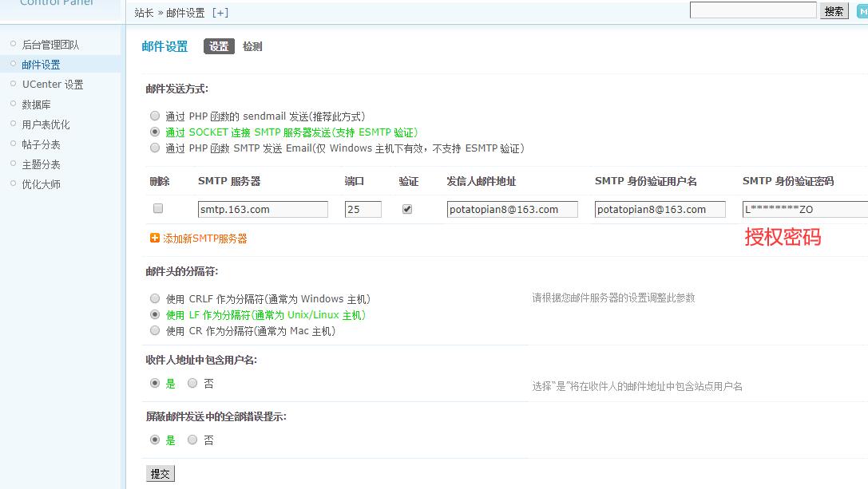Viewport: 868px width, 489px height.
Task: Select sending via PHP sendmail function
Action: pos(155,116)
